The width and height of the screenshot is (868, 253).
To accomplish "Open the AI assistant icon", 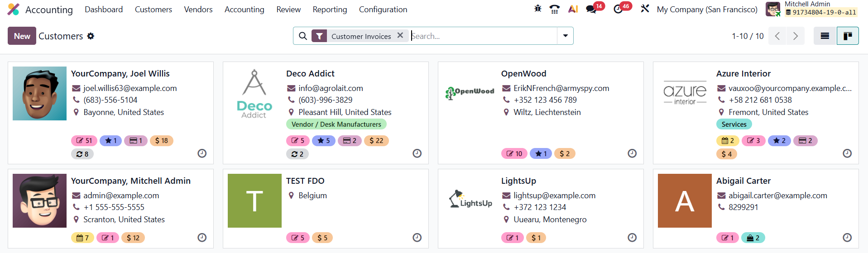I will tap(573, 9).
